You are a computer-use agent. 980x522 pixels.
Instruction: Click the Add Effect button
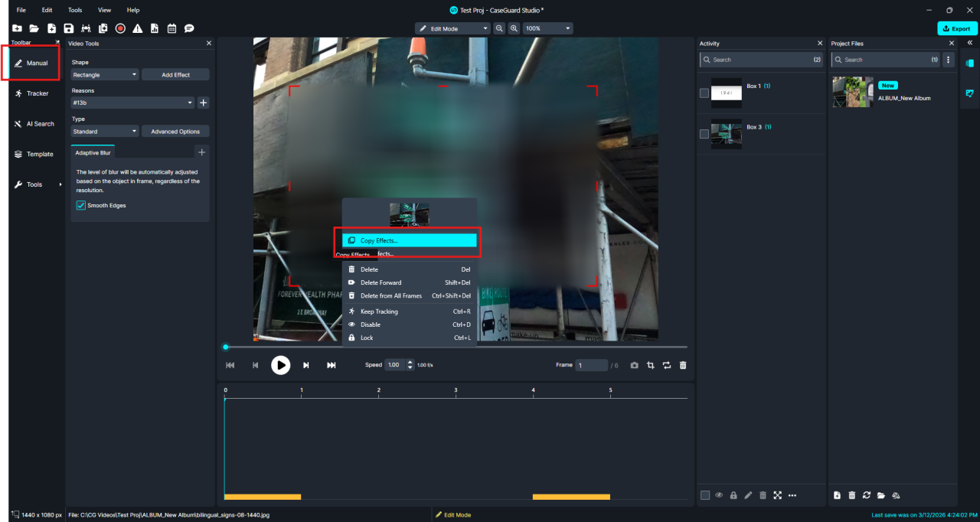[x=175, y=75]
